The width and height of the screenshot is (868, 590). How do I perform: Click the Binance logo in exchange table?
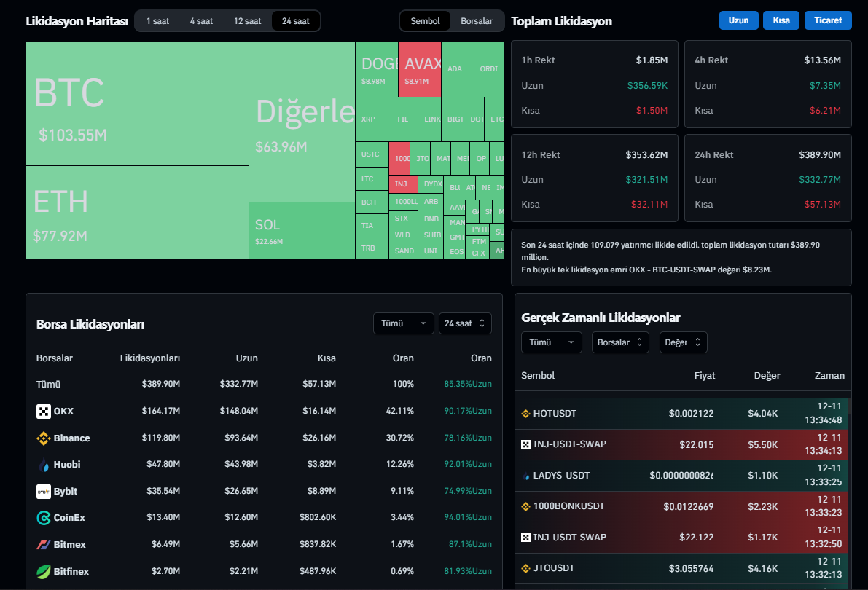point(44,438)
